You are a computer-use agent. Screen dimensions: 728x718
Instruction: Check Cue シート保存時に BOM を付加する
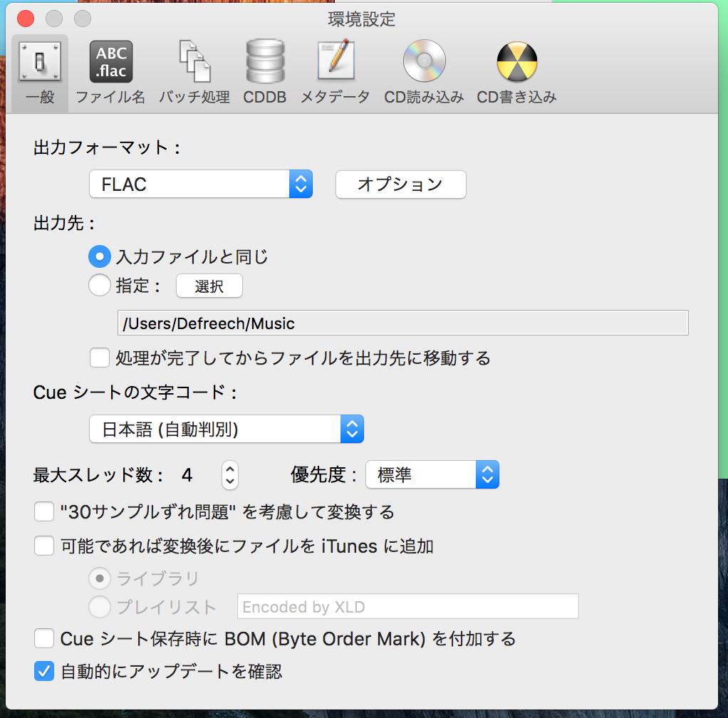click(43, 639)
